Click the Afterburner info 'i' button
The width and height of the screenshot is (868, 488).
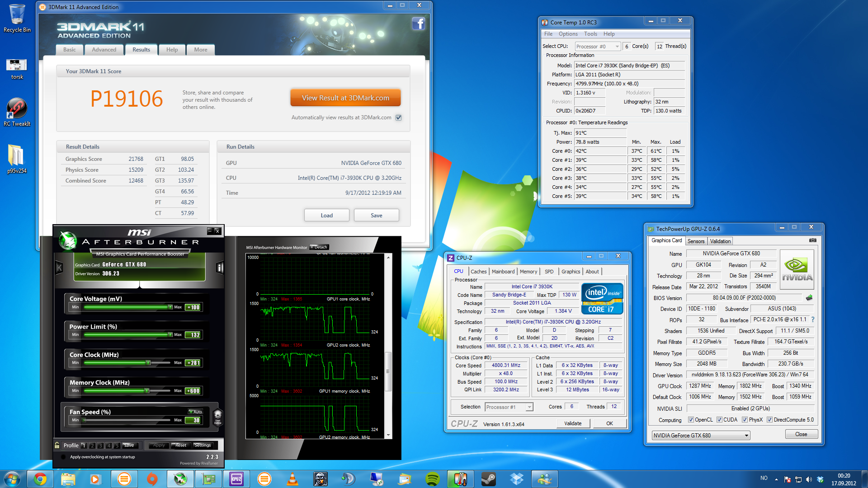tap(220, 268)
